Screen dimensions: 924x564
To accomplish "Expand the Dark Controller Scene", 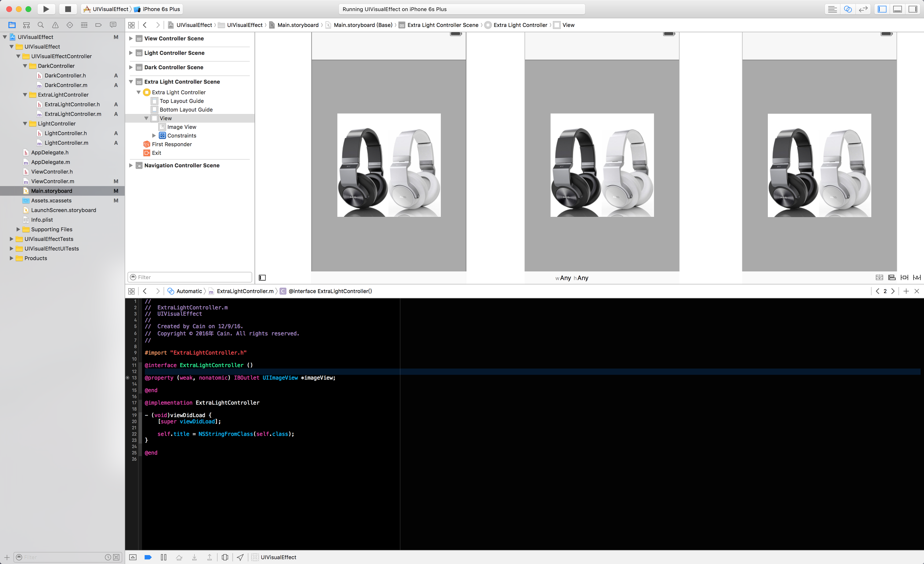I will (131, 67).
